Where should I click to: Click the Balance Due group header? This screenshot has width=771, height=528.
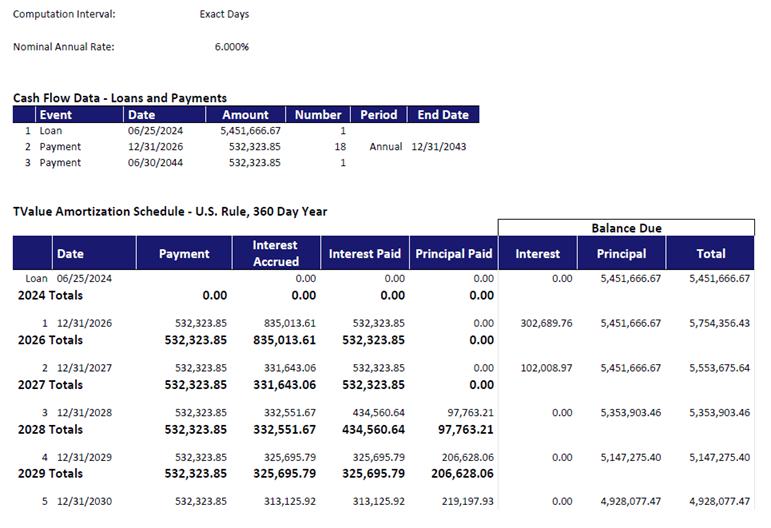[626, 228]
